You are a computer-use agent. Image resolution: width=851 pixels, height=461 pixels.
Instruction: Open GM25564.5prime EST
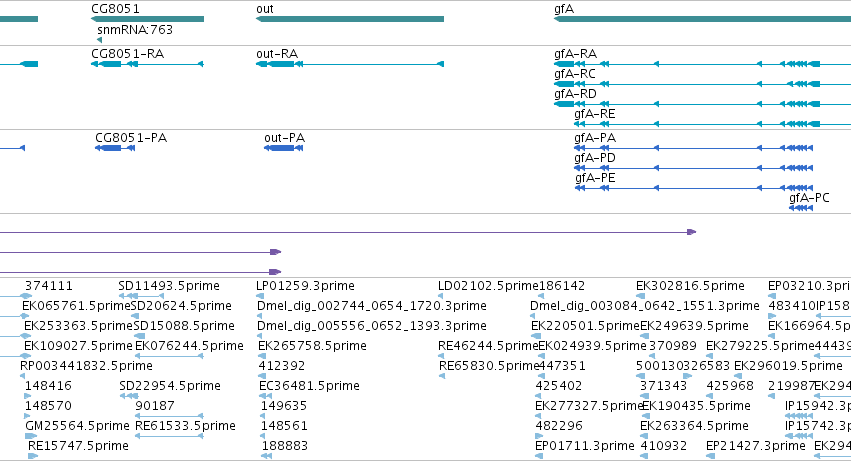pyautogui.click(x=77, y=427)
